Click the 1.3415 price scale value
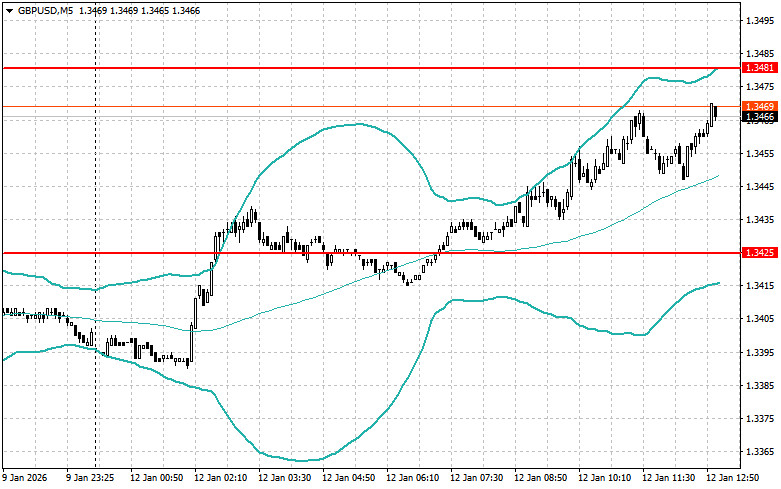Viewport: 781px width, 489px height. point(760,286)
